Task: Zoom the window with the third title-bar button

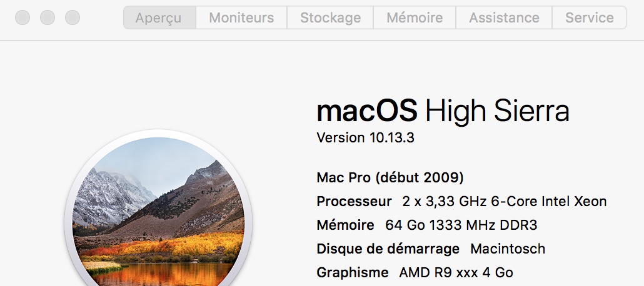Action: 73,17
